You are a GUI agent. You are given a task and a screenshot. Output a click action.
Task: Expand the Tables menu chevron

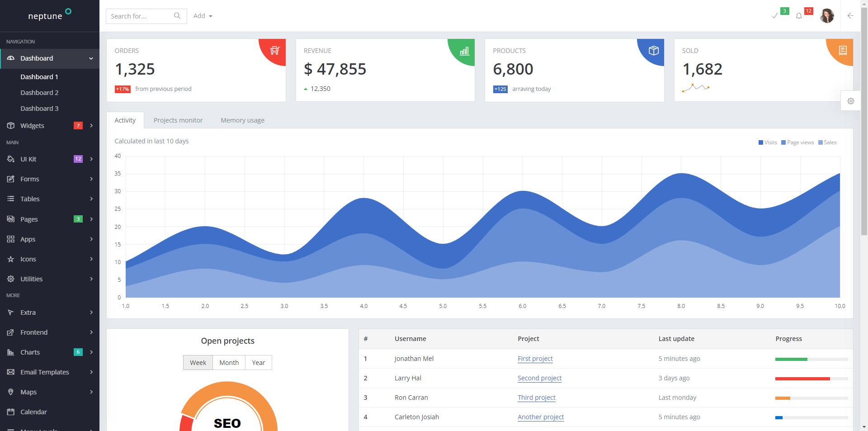[x=91, y=199]
